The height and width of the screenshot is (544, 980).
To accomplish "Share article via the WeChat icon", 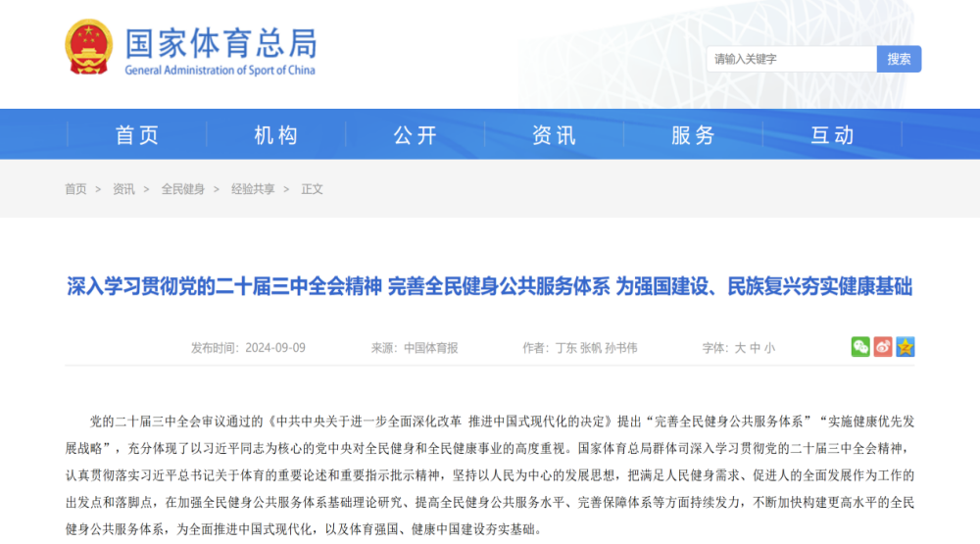I will [860, 347].
